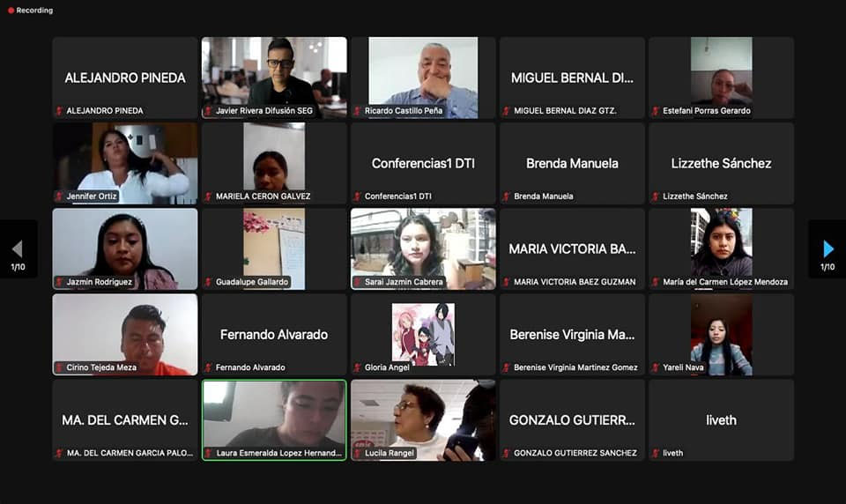Screen dimensions: 846x504
Task: Go to previous gallery page arrow
Action: pyautogui.click(x=18, y=248)
